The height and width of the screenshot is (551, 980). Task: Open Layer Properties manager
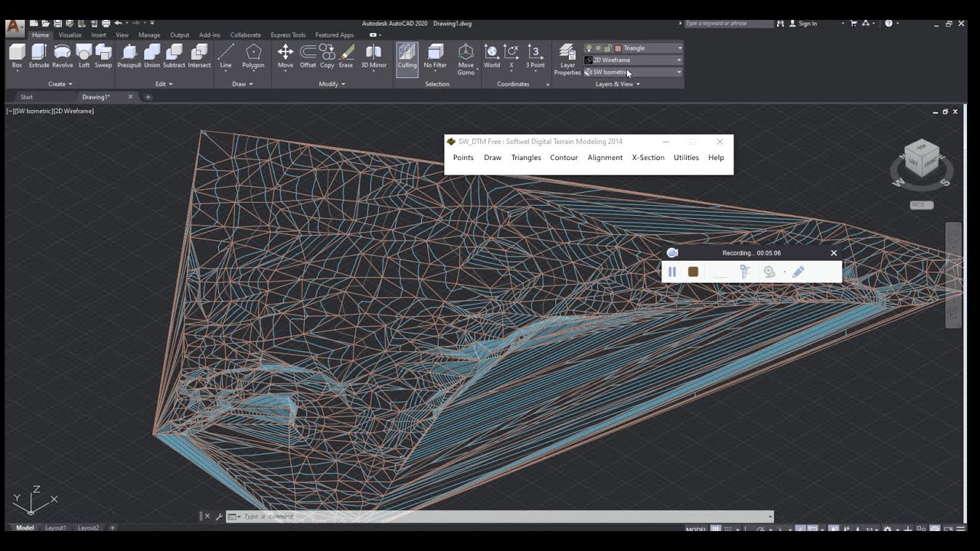567,58
